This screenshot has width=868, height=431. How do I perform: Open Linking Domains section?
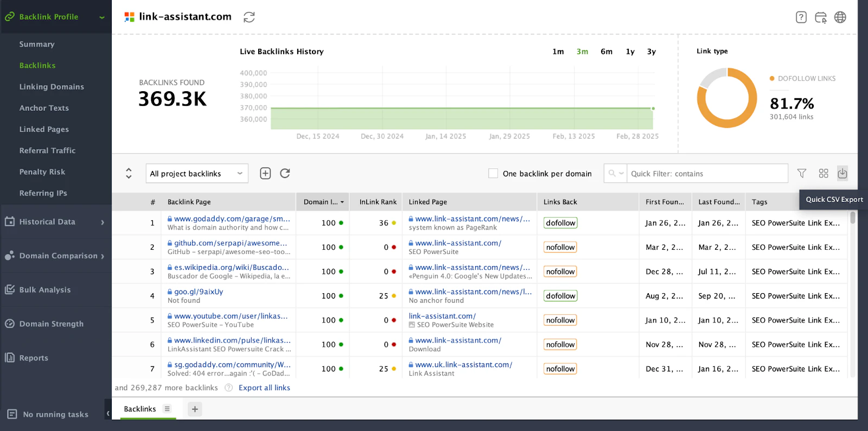pyautogui.click(x=52, y=86)
